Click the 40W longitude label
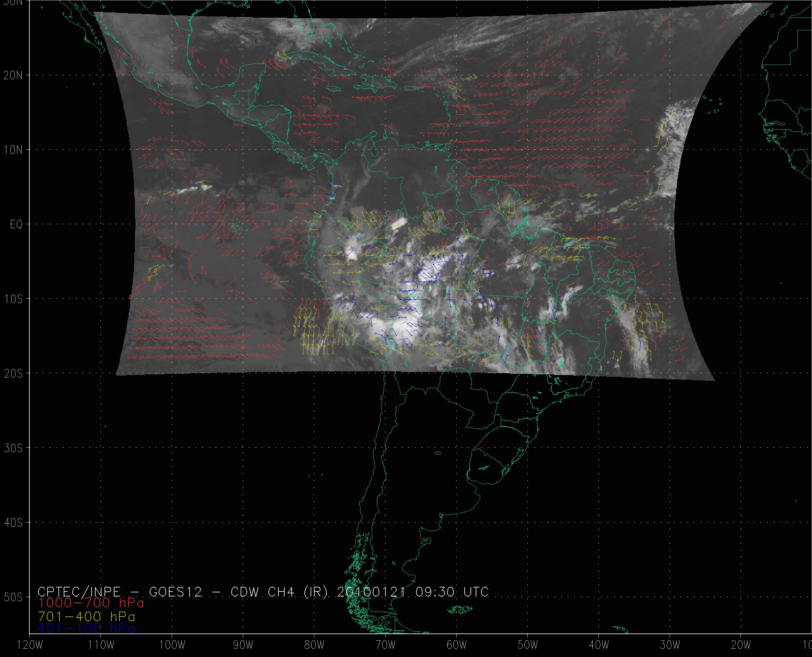This screenshot has height=657, width=812. pos(599,645)
